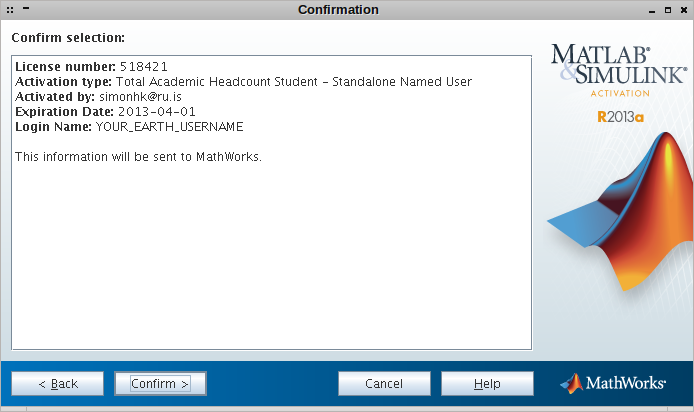Go back with the Back button
694x412 pixels.
tap(58, 383)
